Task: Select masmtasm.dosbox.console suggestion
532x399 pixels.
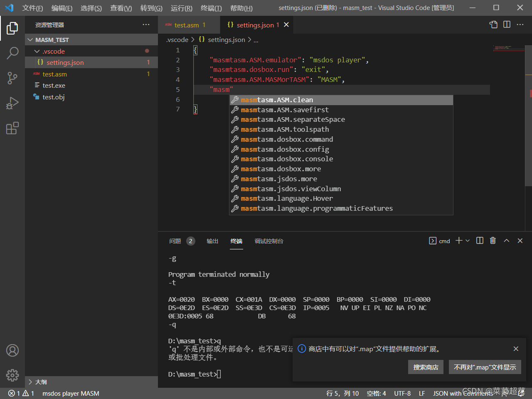Action: click(341, 159)
